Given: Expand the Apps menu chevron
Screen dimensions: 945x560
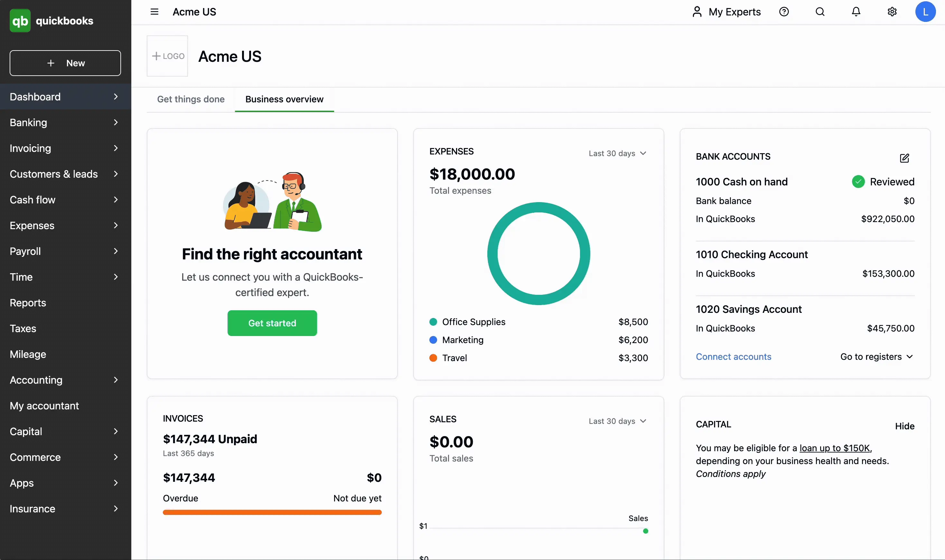Looking at the screenshot, I should tap(116, 483).
